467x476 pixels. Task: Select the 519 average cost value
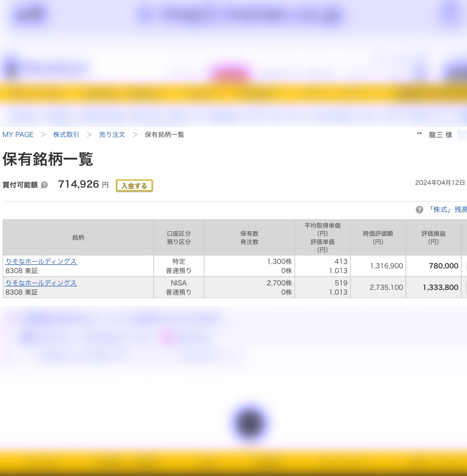(x=341, y=283)
